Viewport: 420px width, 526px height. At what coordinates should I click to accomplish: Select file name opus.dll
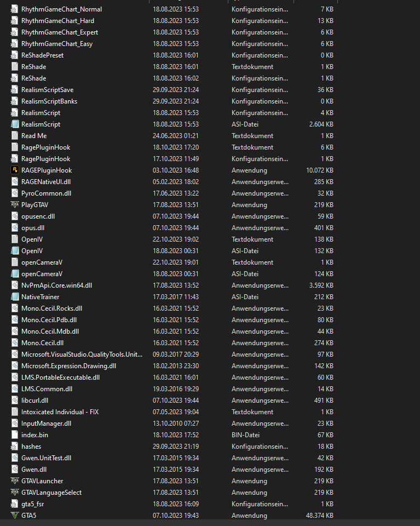pyautogui.click(x=33, y=228)
